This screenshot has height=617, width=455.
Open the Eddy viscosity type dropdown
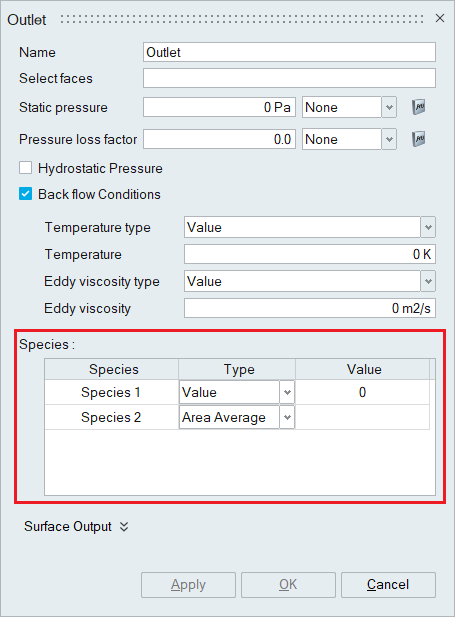coord(310,281)
